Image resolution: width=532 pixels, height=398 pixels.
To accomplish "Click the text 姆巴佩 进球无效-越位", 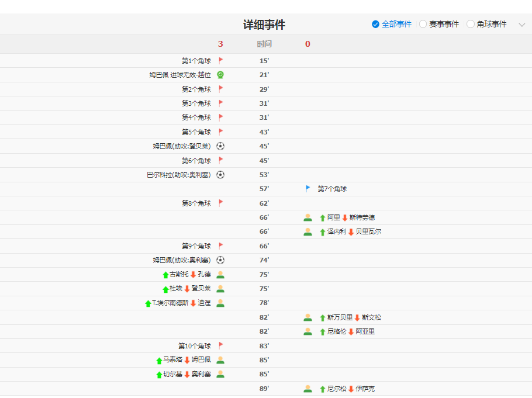I will click(x=180, y=75).
